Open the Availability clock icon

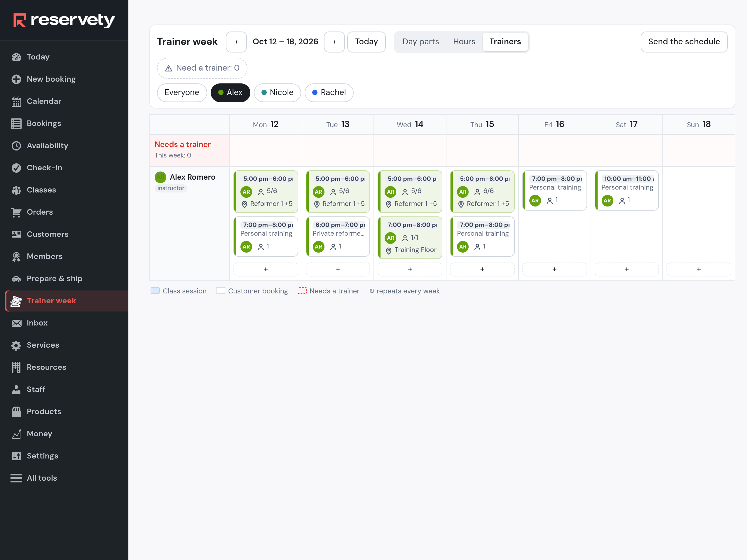click(16, 146)
